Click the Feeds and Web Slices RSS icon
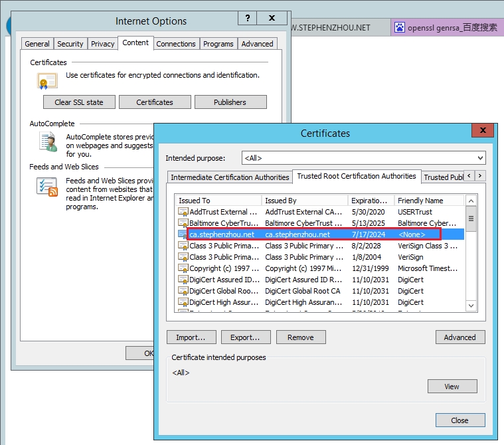The image size is (504, 445). point(47,187)
